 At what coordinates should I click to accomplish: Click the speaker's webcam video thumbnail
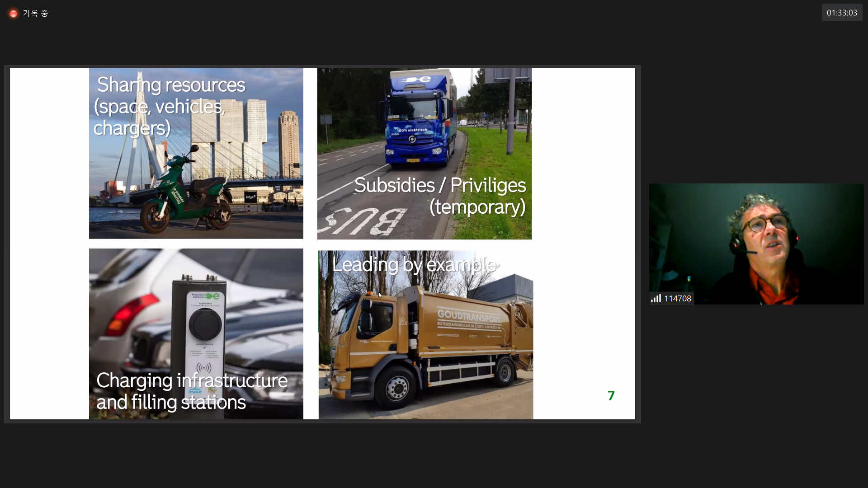(756, 244)
